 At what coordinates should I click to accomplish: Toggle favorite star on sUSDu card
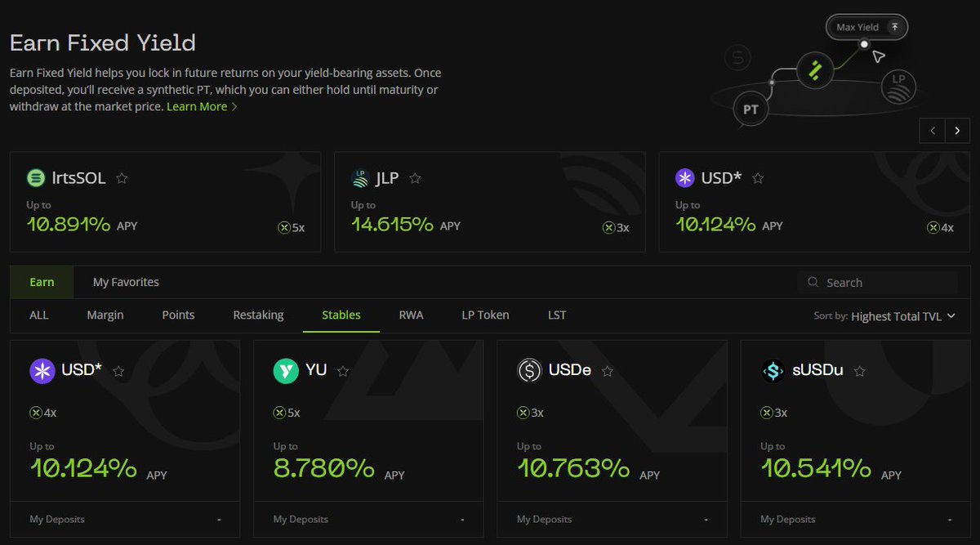(x=859, y=371)
